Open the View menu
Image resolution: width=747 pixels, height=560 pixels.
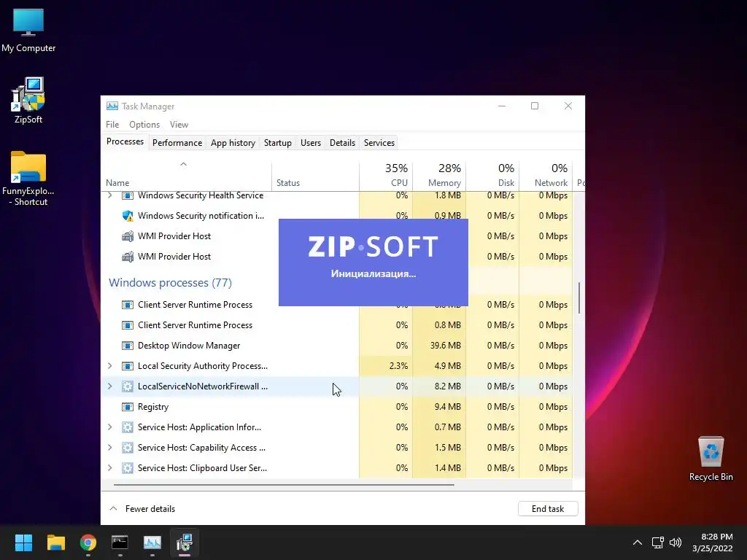pos(179,125)
